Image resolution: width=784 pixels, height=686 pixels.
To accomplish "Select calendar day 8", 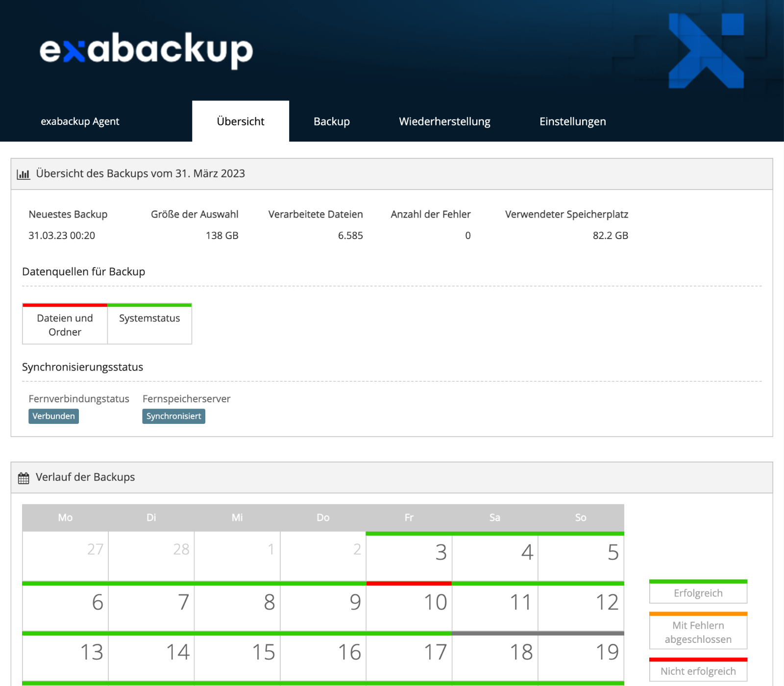I will click(x=237, y=607).
